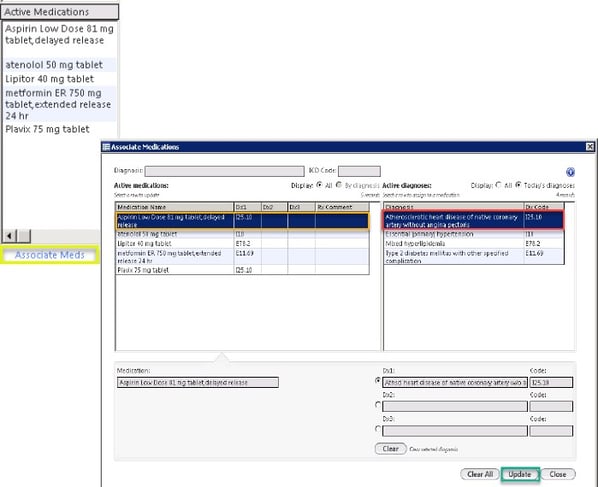Select the All display option for active medications
The width and height of the screenshot is (598, 487).
(x=319, y=185)
